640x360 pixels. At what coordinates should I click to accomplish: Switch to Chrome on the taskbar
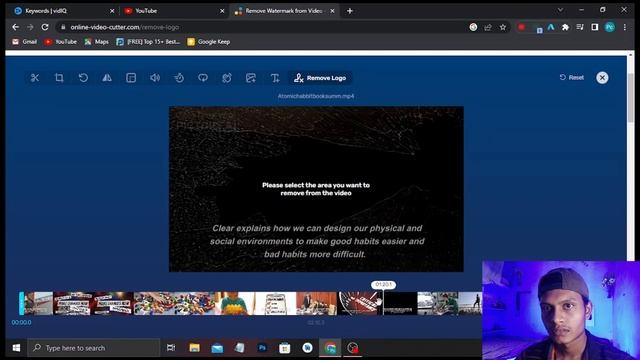[330, 348]
